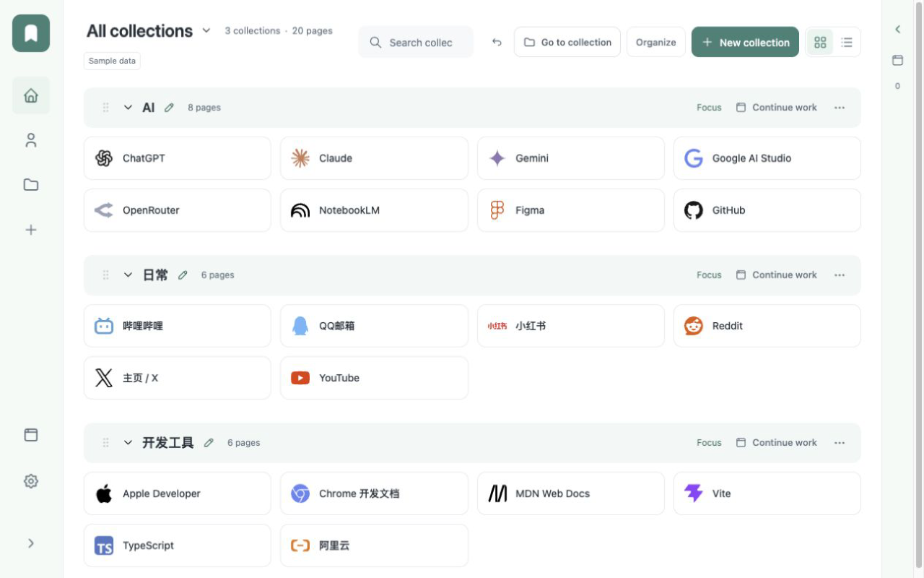Click Go to collection button
The height and width of the screenshot is (578, 924).
pos(567,42)
